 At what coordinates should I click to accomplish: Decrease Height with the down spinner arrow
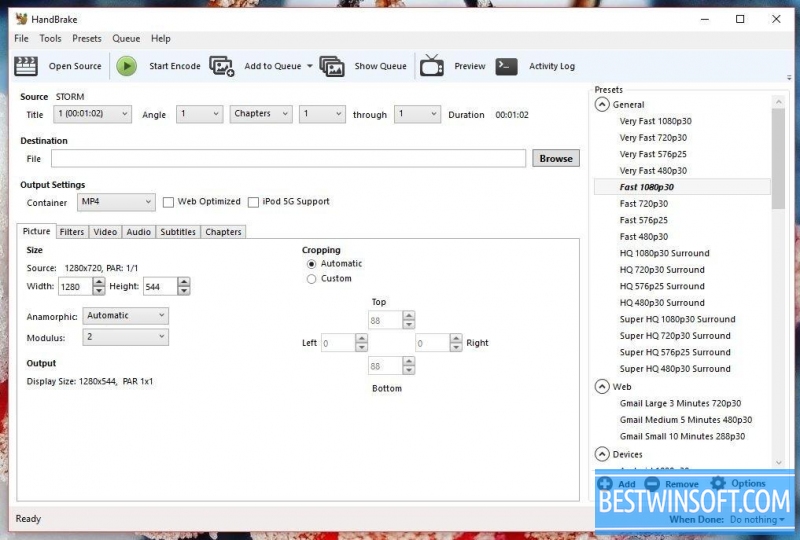click(x=184, y=291)
